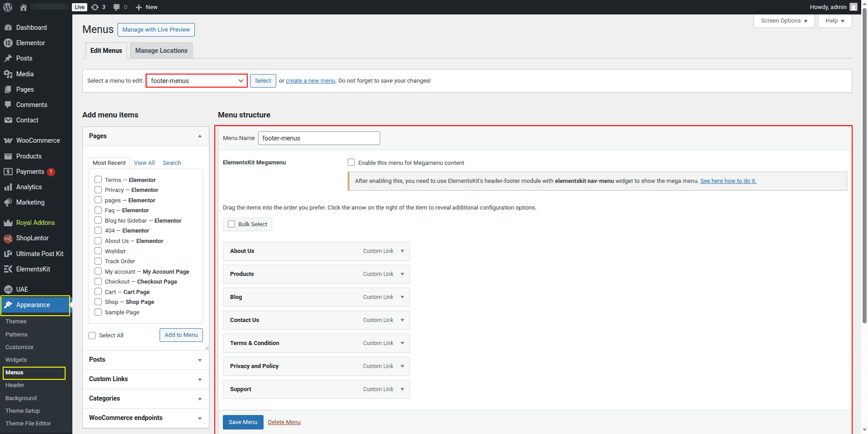
Task: Check the Wishlist page checkbox
Action: pyautogui.click(x=98, y=251)
